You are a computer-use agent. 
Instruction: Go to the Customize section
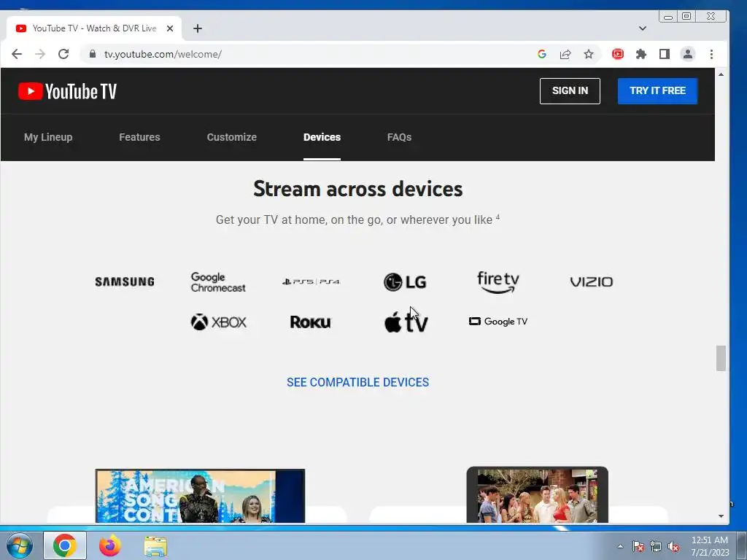231,137
